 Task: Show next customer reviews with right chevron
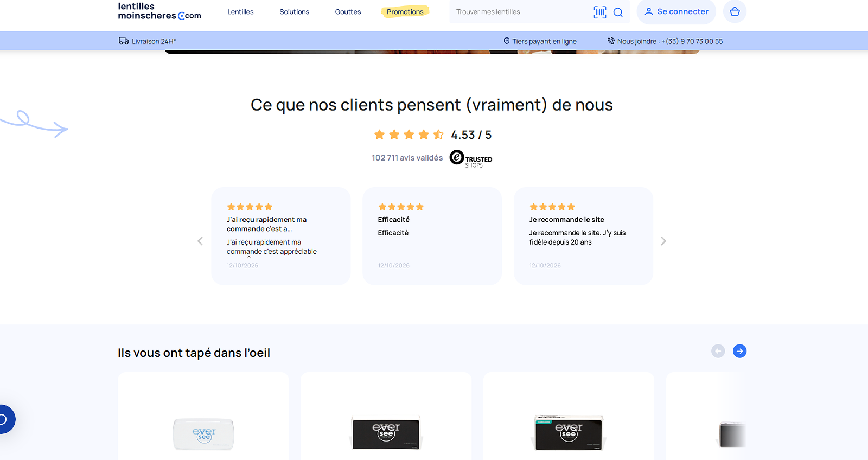(x=663, y=241)
